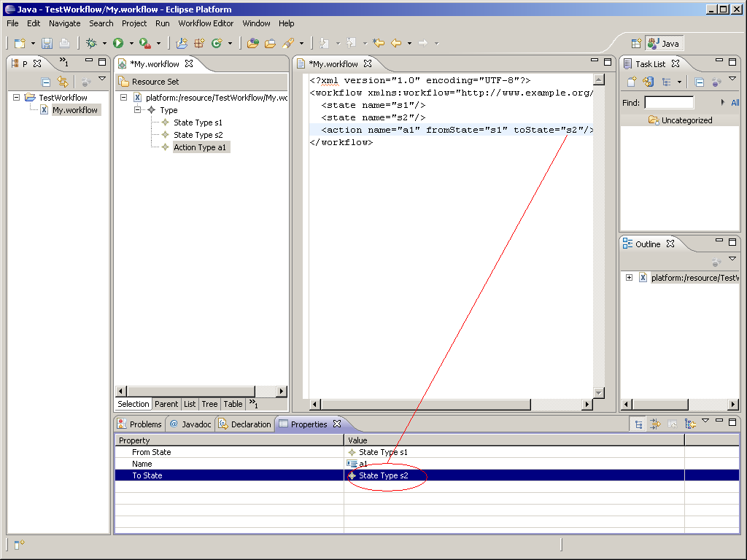Click the horizontal scrollbar under the XML editor

[438, 404]
